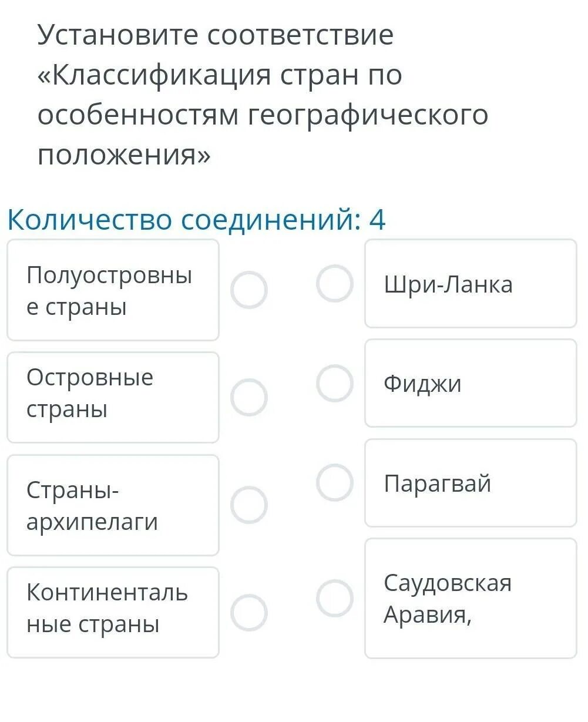Select the circle beside Континентальные страны
Screen dimensions: 588x722
pyautogui.click(x=248, y=612)
